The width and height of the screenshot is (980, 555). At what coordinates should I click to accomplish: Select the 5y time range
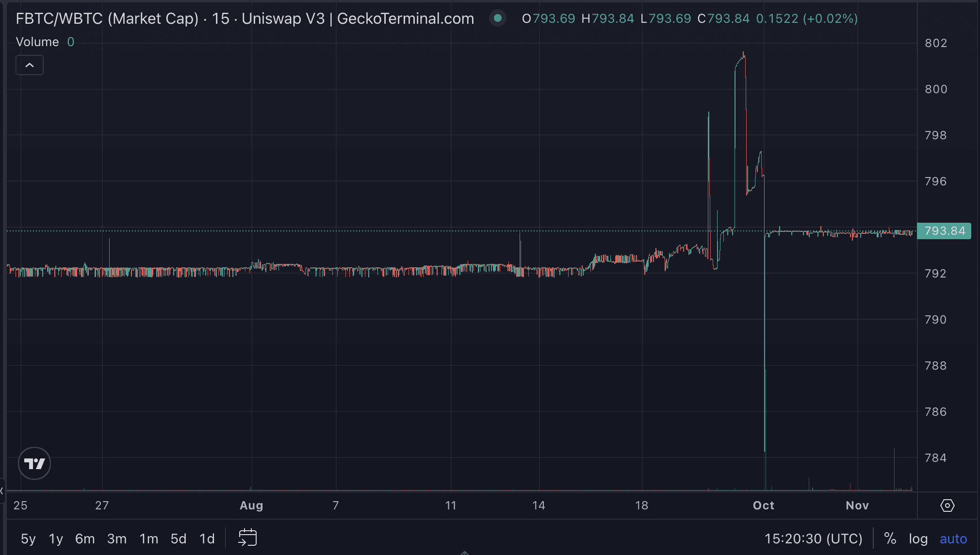coord(28,539)
